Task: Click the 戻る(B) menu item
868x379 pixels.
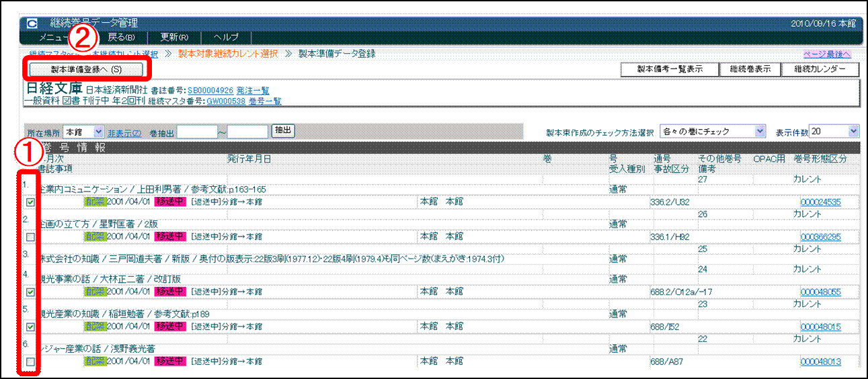Action: (x=122, y=37)
